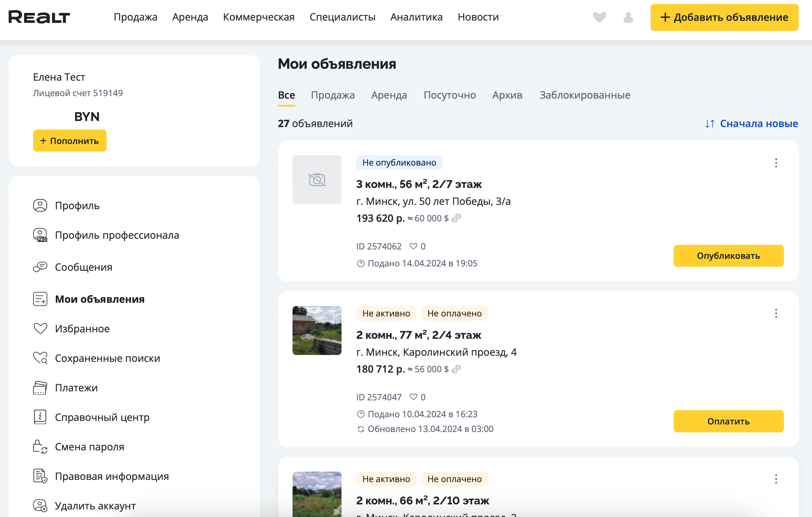Select the Посуточно tab
The image size is (812, 517).
tap(450, 95)
